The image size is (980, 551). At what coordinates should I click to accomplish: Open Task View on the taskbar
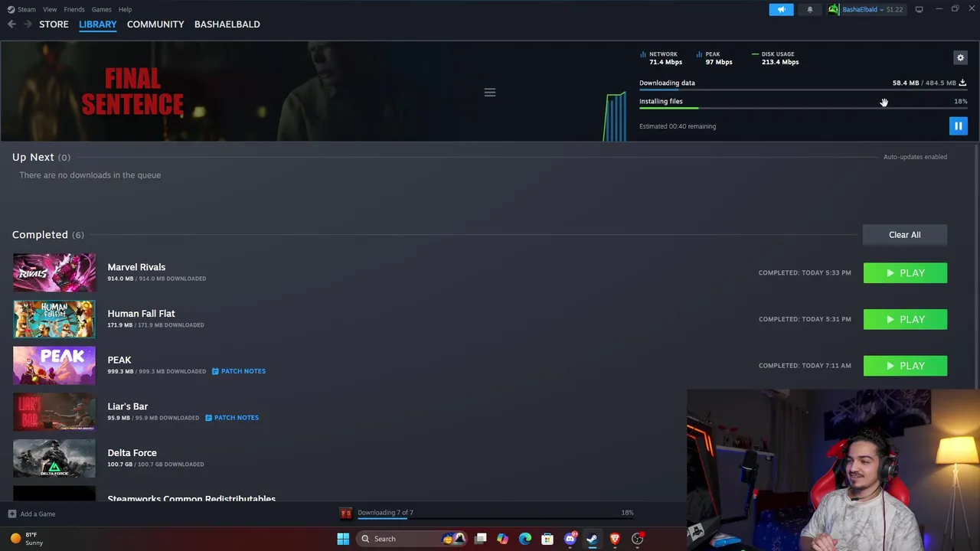(480, 539)
